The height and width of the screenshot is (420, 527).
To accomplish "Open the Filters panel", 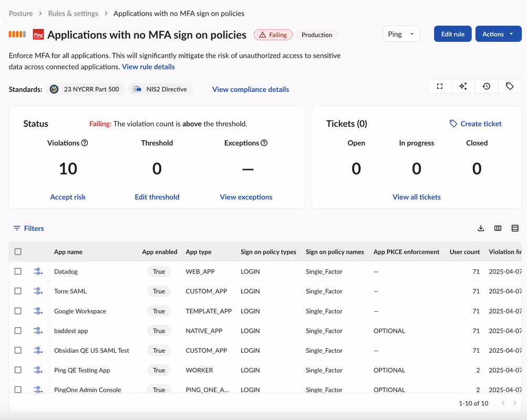I will point(28,228).
